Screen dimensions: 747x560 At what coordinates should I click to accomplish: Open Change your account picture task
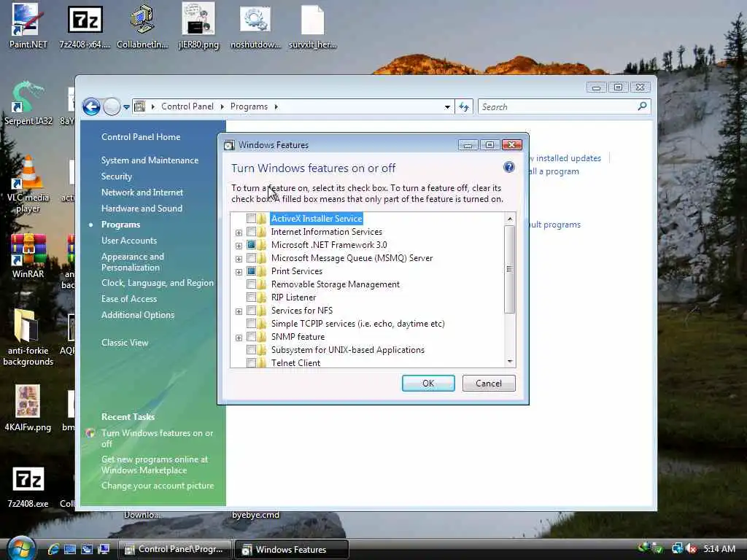tap(158, 486)
